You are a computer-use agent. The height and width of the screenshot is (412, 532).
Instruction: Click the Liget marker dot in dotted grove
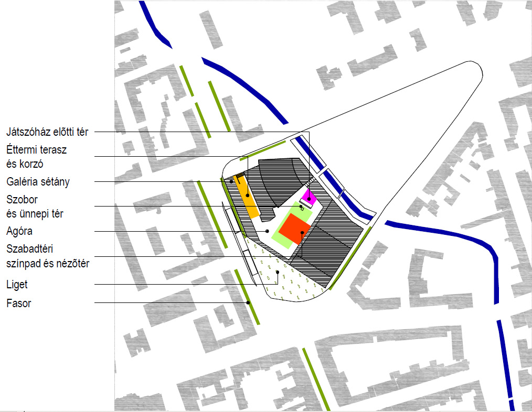click(278, 272)
